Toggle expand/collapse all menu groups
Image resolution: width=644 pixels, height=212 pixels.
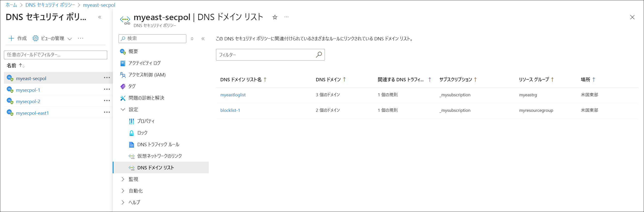(192, 39)
